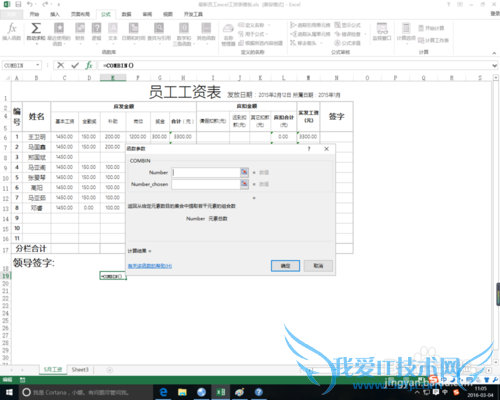Click Calculate Now (开始计算)

pyautogui.click(x=431, y=28)
